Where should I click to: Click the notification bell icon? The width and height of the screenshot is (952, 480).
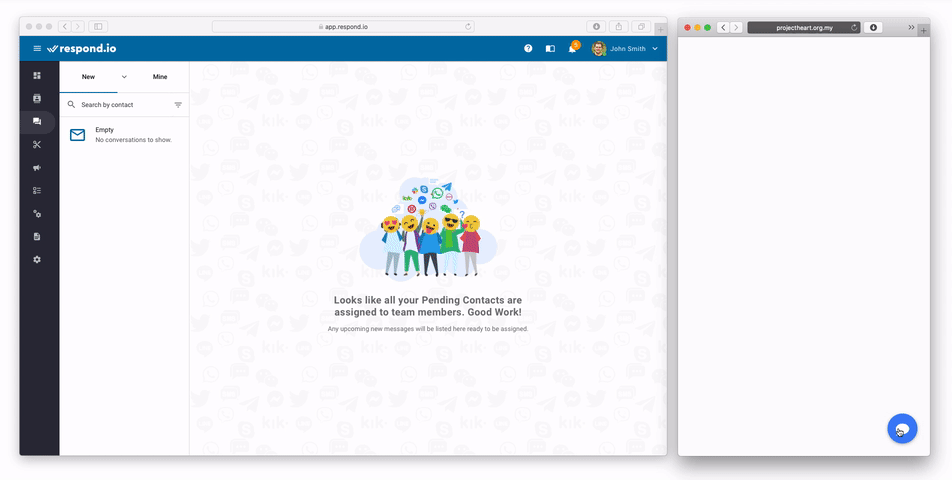pyautogui.click(x=572, y=48)
